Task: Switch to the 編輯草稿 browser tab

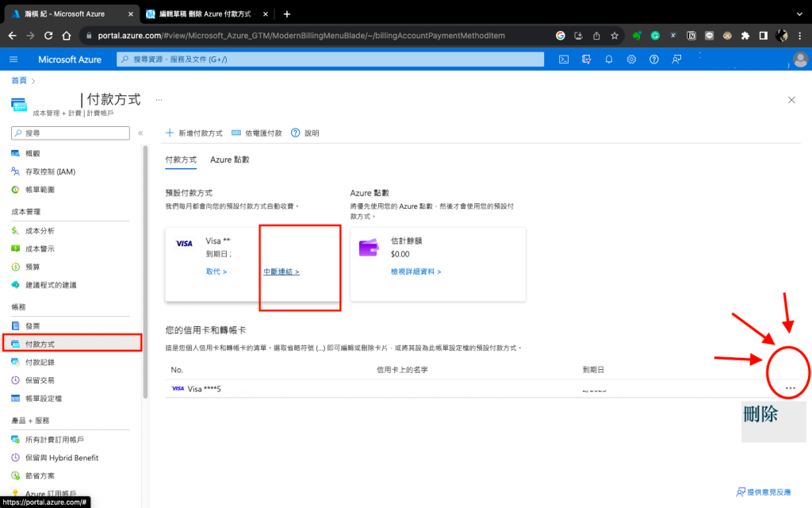Action: tap(207, 14)
